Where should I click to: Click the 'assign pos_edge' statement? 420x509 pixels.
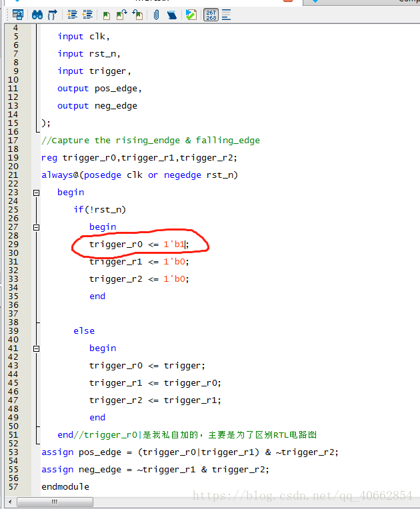coord(190,452)
